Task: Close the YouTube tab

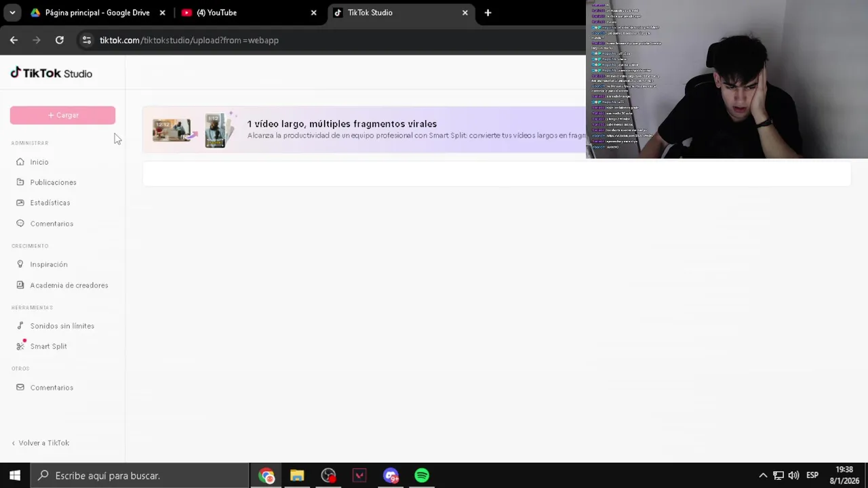Action: click(x=313, y=12)
